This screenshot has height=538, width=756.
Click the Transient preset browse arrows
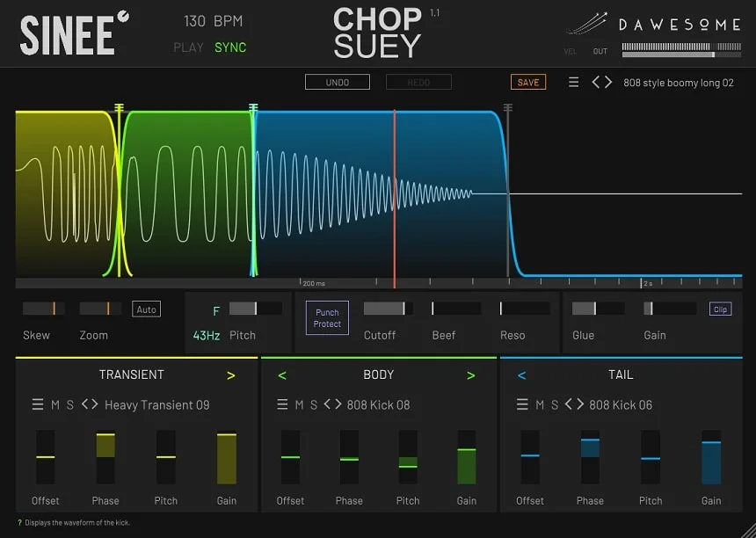90,403
